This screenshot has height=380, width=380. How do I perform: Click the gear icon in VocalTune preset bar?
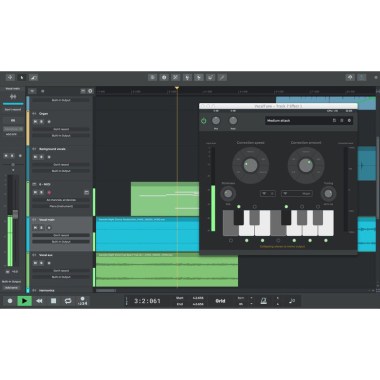tap(349, 121)
